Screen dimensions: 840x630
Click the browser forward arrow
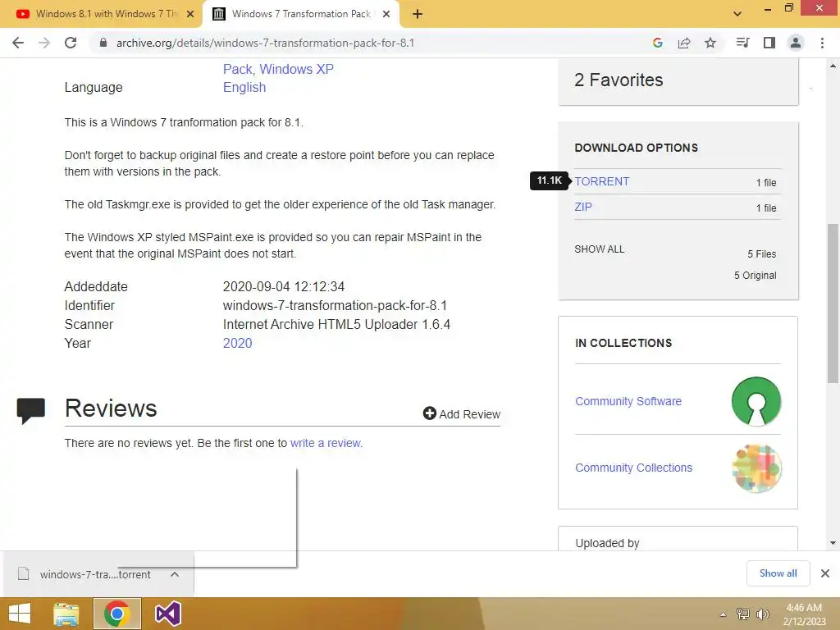44,43
